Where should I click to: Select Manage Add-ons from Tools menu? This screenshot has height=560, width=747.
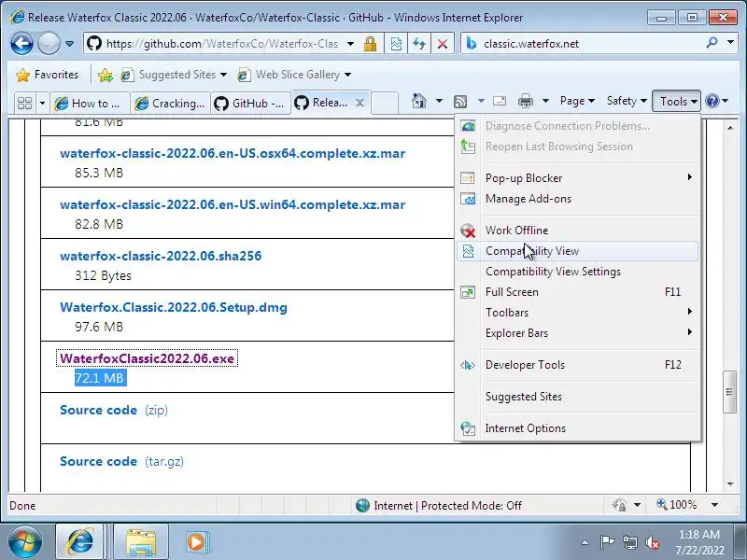[577, 199]
